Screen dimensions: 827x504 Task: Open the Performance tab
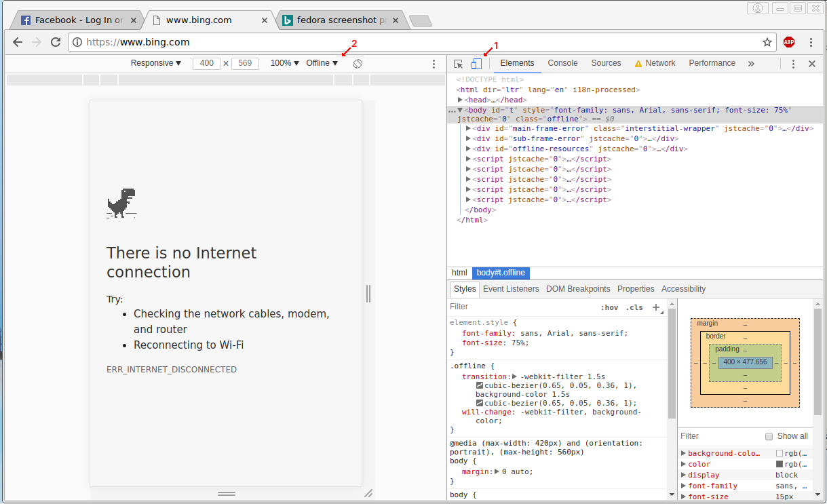pos(712,63)
